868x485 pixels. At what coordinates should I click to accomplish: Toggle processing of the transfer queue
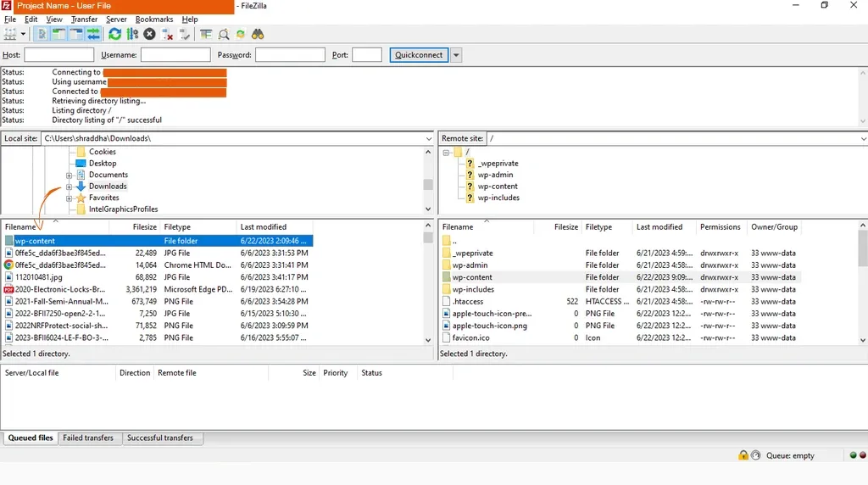(132, 34)
